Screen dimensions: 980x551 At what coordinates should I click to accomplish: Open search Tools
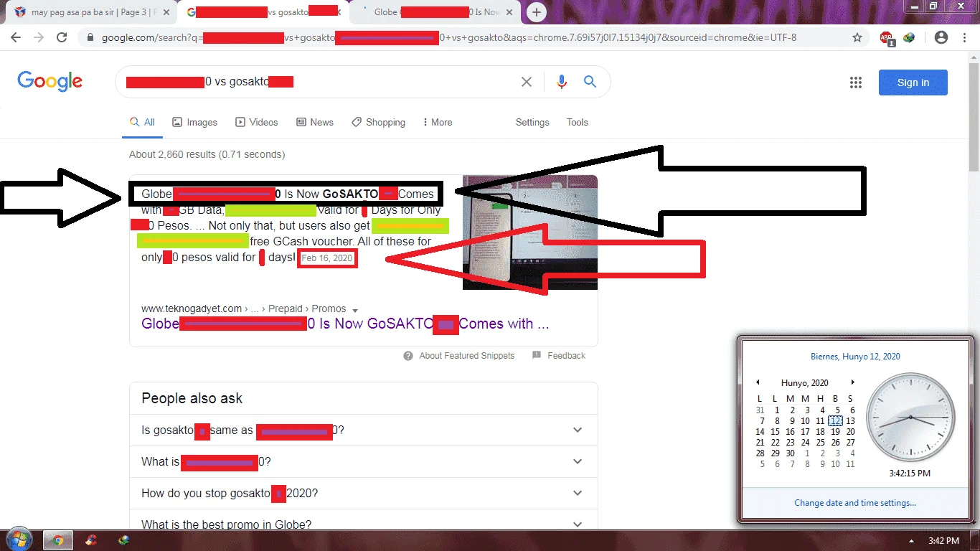pos(578,123)
